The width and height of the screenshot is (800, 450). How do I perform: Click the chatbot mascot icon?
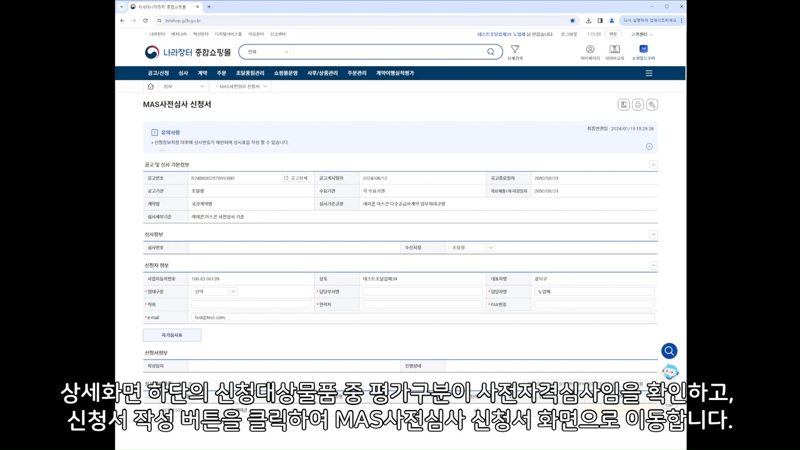(x=670, y=372)
